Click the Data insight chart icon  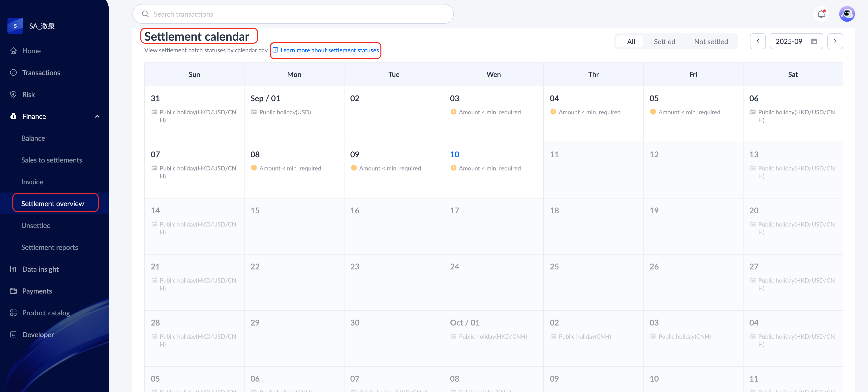pyautogui.click(x=13, y=269)
